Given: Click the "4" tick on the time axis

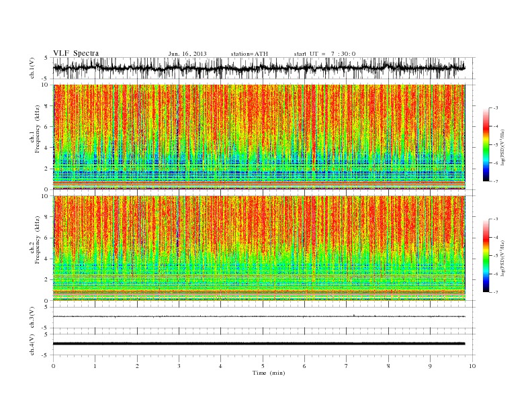Looking at the screenshot, I should tap(220, 366).
